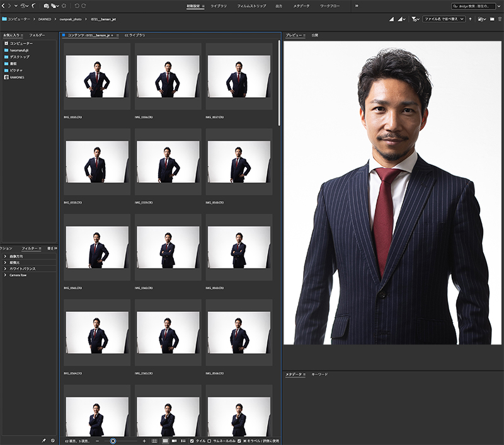Switch to the 出力 workspace
Viewport: 504px width, 445px height.
(x=279, y=6)
